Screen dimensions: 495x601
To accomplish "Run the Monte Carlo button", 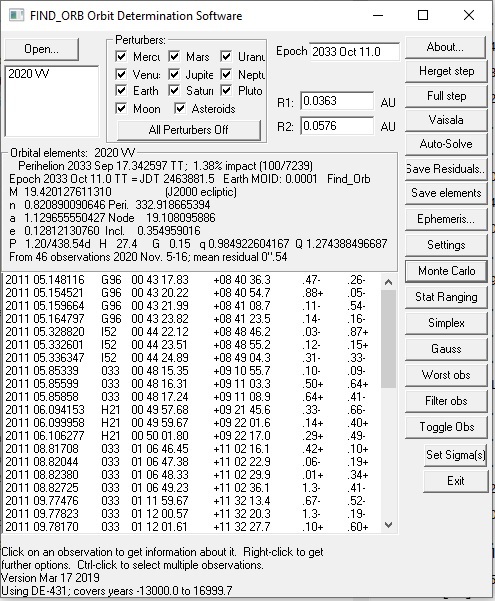I will tap(446, 271).
